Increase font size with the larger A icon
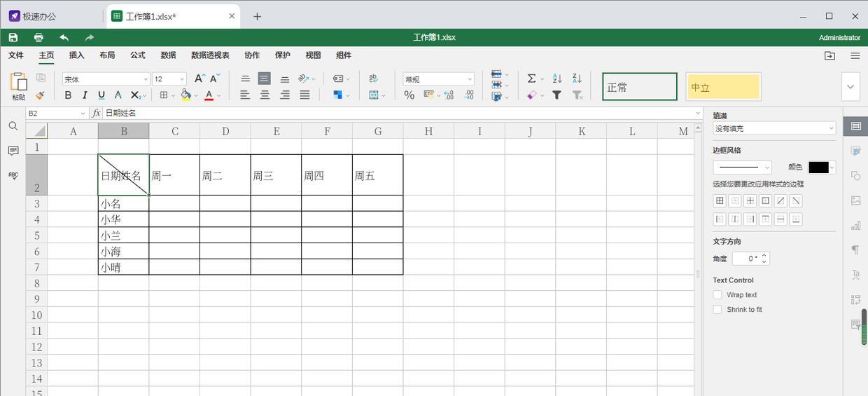Screen dimensions: 868x396 199,78
